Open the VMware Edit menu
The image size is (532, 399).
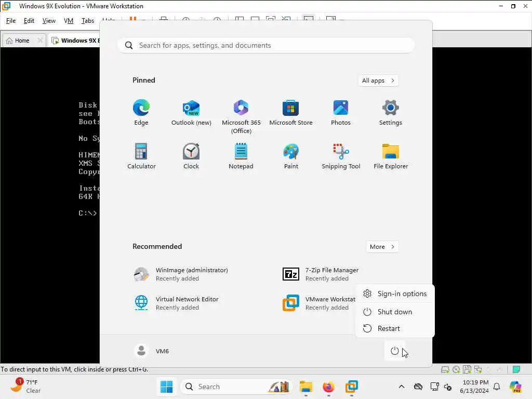point(29,21)
